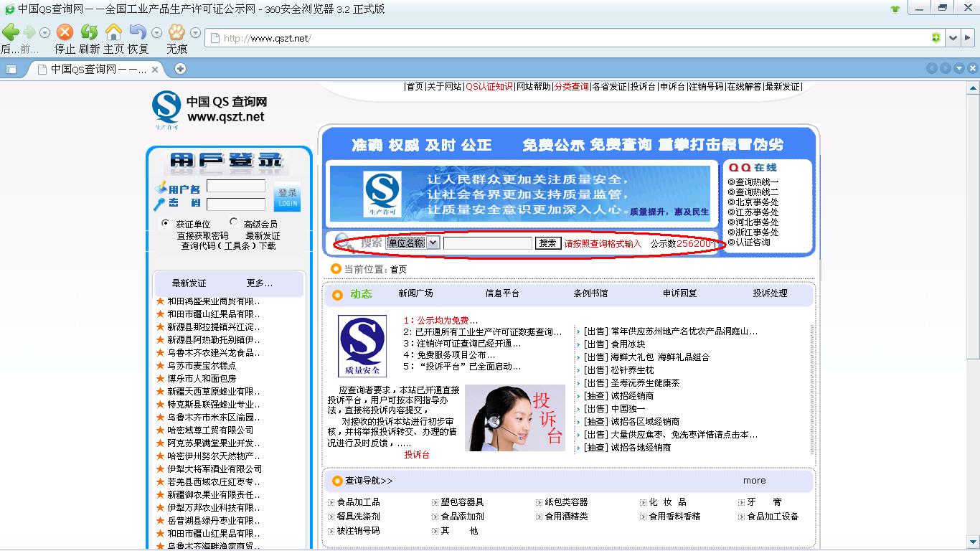Click the 用户名 input field
The image size is (980, 551).
236,187
